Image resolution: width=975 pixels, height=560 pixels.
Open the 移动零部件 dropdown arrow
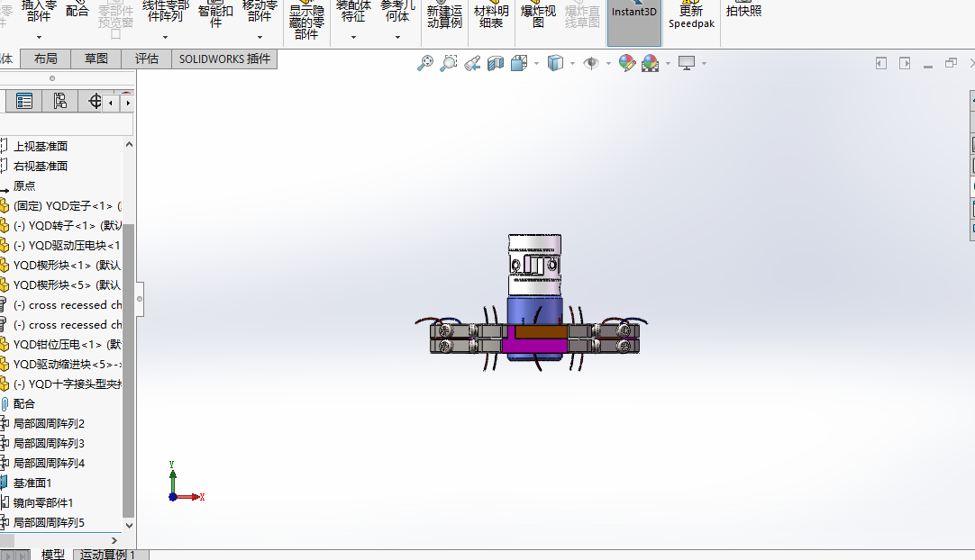click(x=260, y=37)
